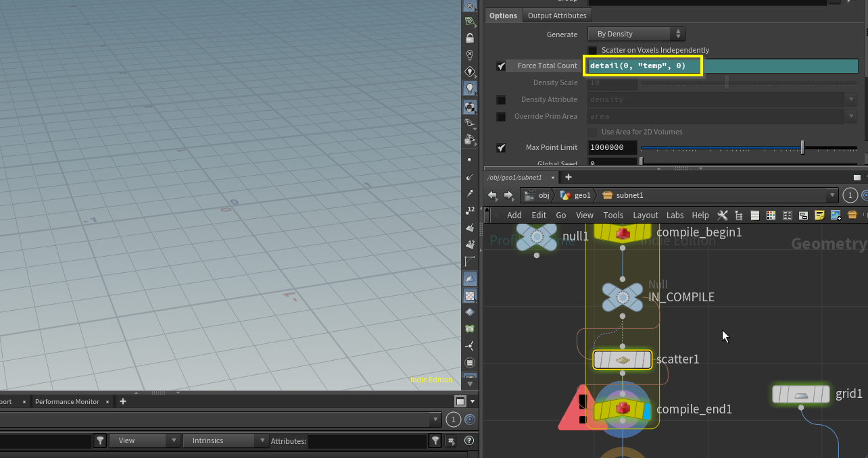The height and width of the screenshot is (458, 868).
Task: Disable the Max Point Limit checkbox
Action: (x=501, y=148)
